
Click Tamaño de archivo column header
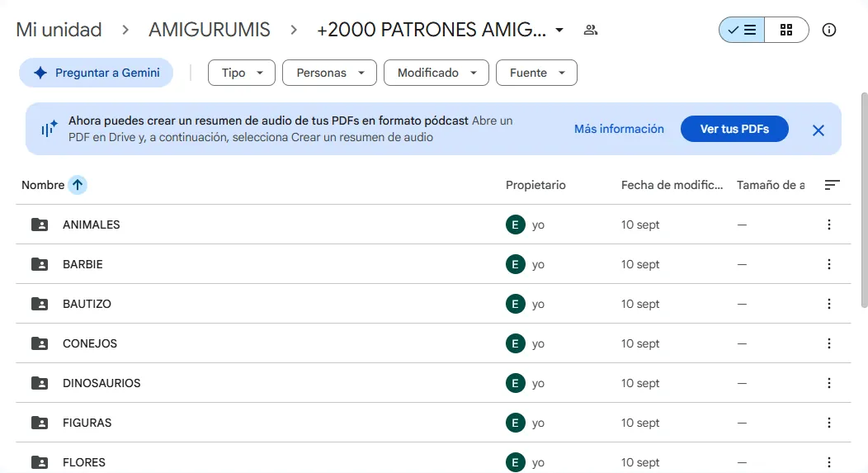[x=771, y=185]
